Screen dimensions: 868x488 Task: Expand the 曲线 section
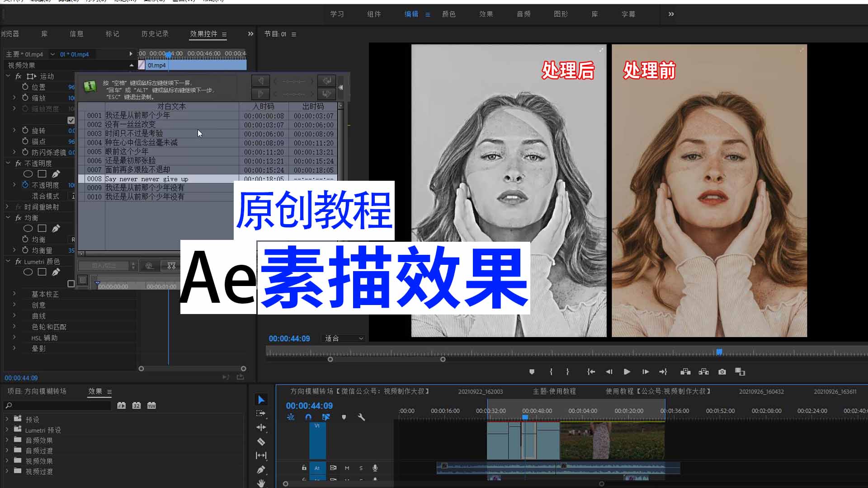coord(14,315)
